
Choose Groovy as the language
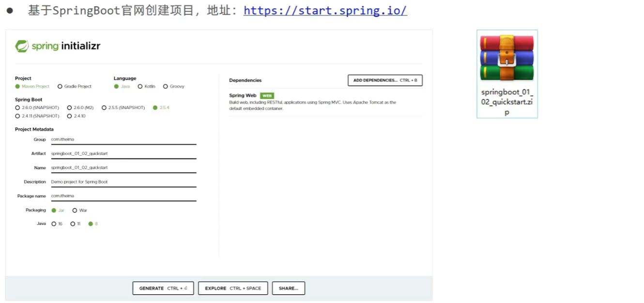click(166, 86)
